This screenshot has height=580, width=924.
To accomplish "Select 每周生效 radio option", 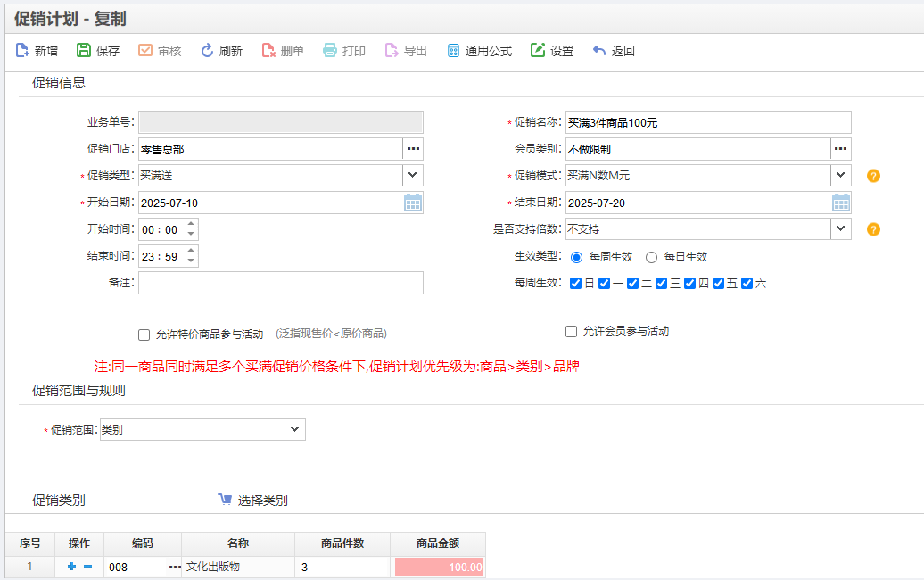I will (x=577, y=257).
